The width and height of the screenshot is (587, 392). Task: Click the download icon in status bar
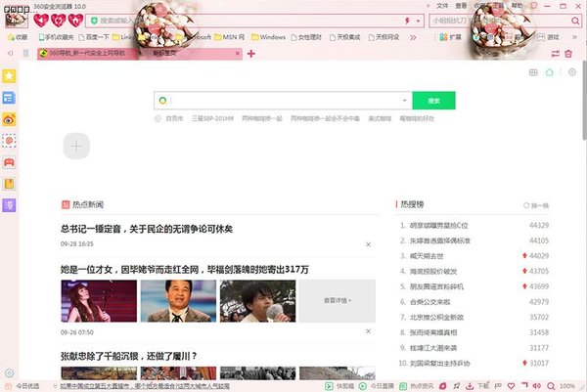[x=470, y=385]
